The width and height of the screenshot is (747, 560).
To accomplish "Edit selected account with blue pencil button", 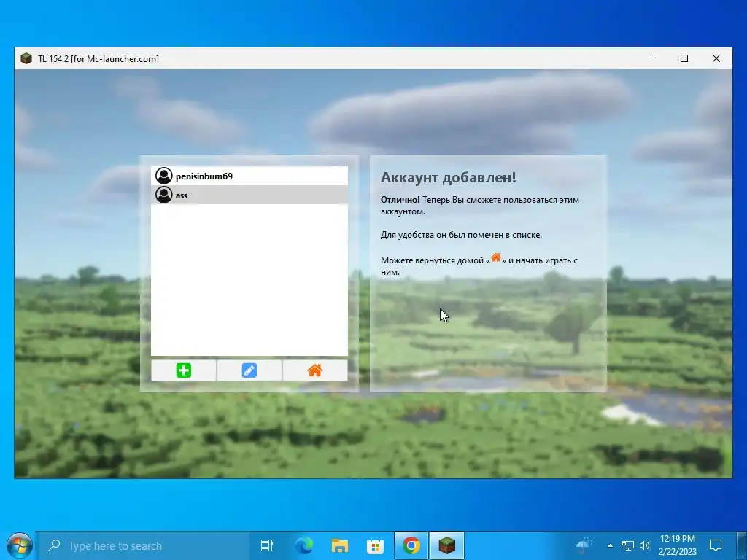I will coord(249,370).
